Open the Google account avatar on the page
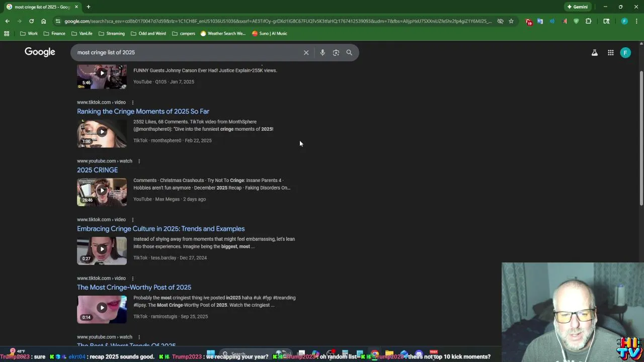Screen dimensions: 644x362 (625, 52)
